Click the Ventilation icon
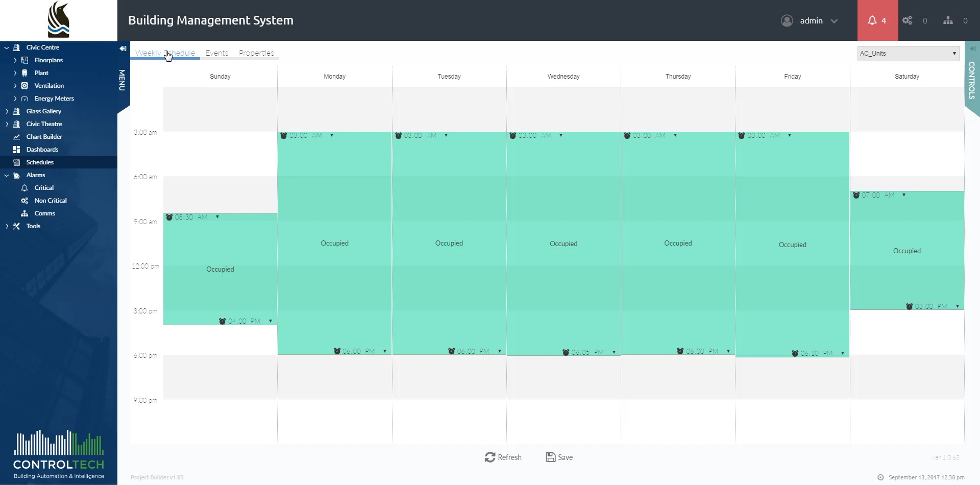The image size is (980, 485). (24, 85)
